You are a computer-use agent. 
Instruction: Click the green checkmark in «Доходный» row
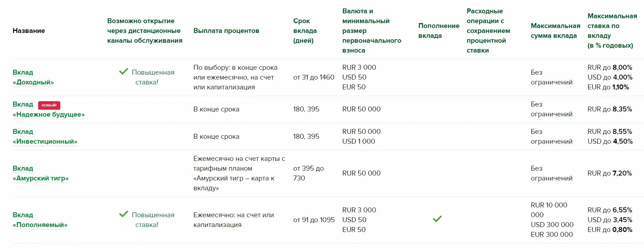[x=123, y=71]
